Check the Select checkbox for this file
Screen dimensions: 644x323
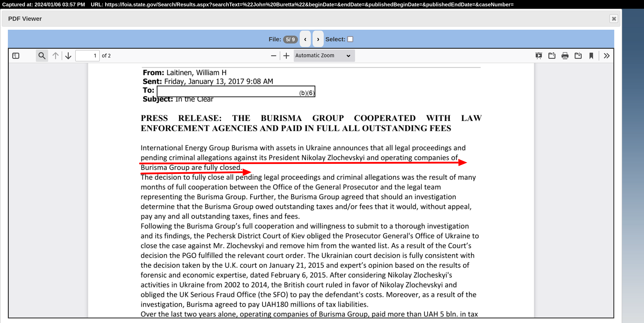350,39
